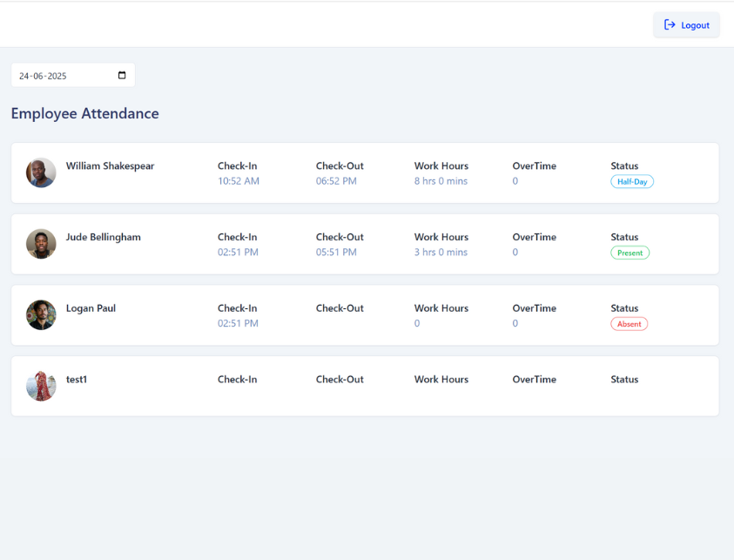Click the Work Hours label in test1's row

(441, 379)
